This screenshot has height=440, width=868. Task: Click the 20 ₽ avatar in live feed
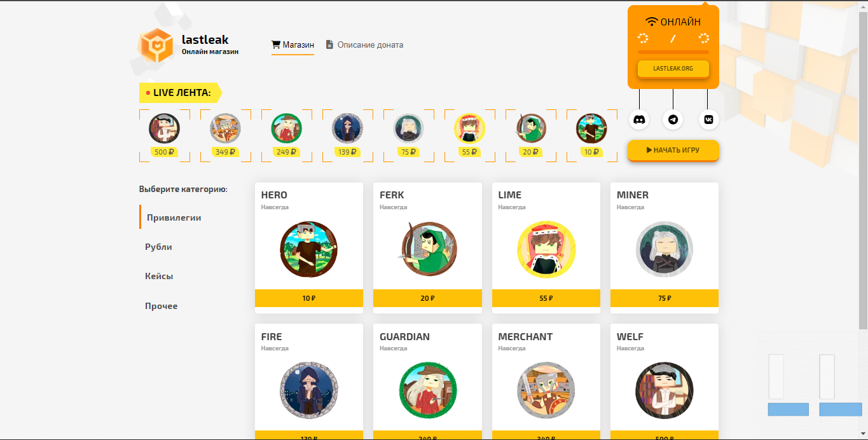click(530, 128)
